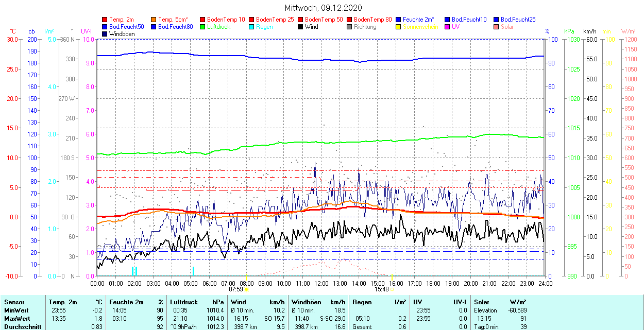Click the Feuchte 2m* legend label
The height and width of the screenshot is (330, 644).
(x=418, y=20)
